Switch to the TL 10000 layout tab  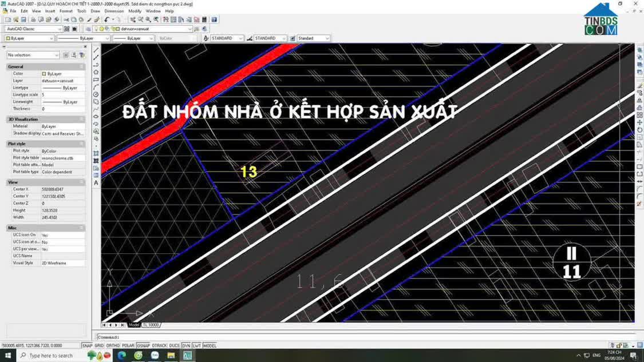[x=151, y=325]
